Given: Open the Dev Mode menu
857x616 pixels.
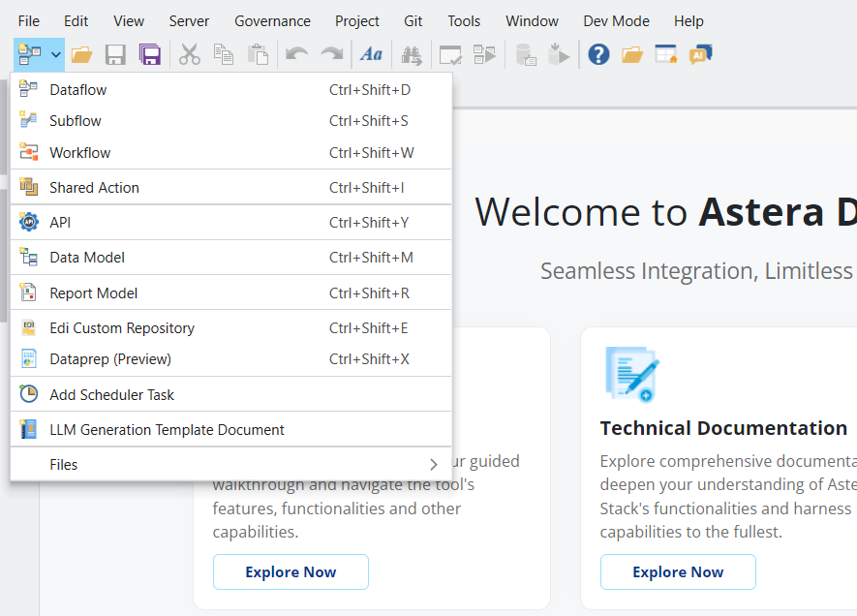Looking at the screenshot, I should 616,20.
